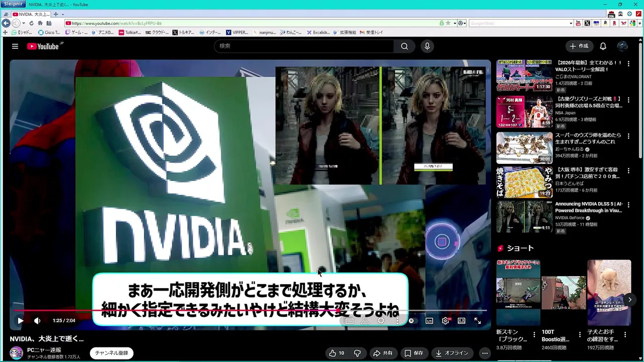The height and width of the screenshot is (362, 644).
Task: Click the browser forward button
Action: click(x=16, y=23)
